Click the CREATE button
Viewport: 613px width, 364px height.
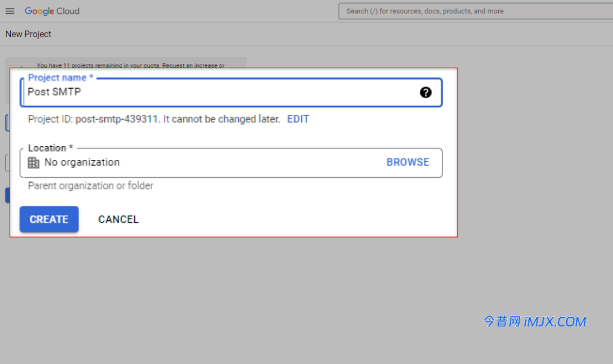point(49,219)
